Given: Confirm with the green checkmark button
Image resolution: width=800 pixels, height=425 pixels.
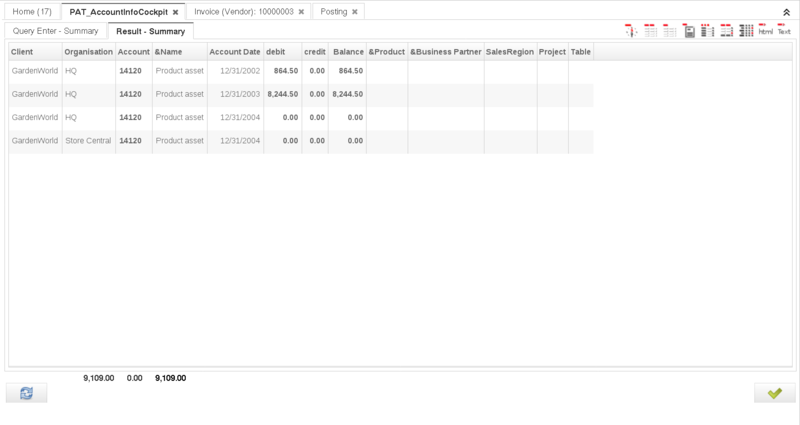Looking at the screenshot, I should pos(774,393).
